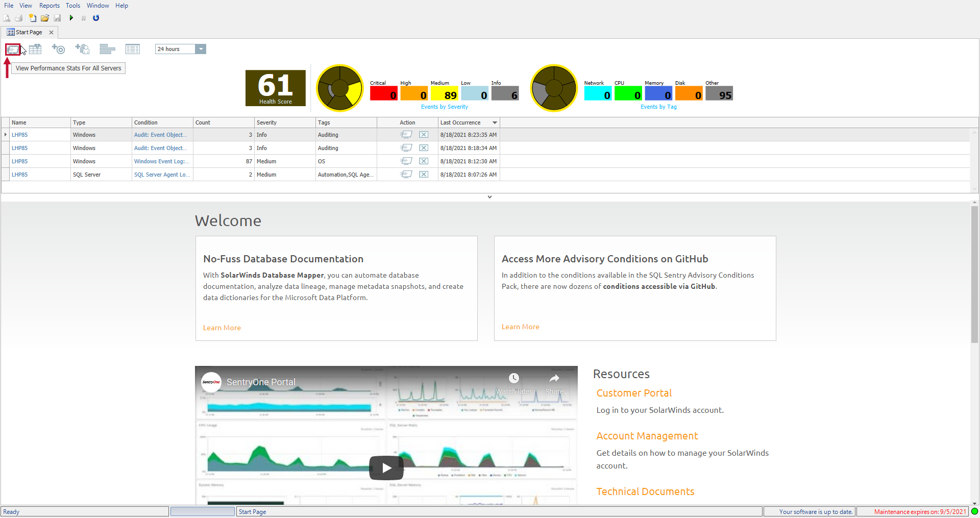
Task: Open Learn More under Database Documentation
Action: point(222,327)
